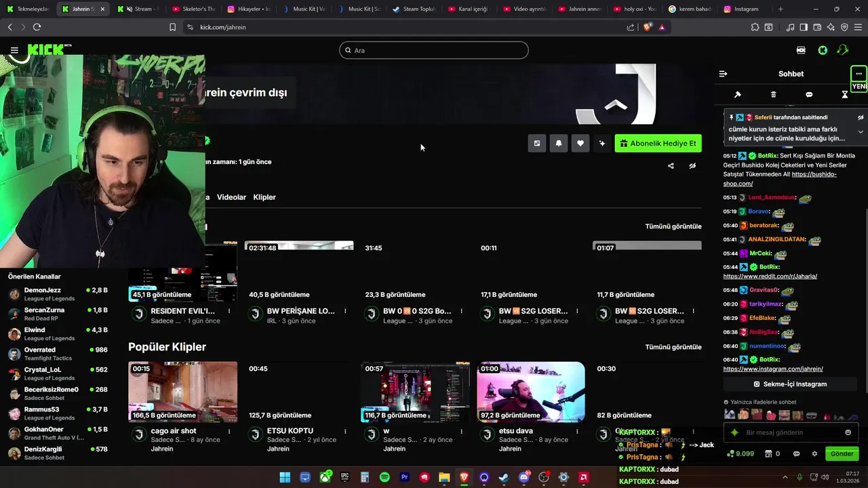Image resolution: width=868 pixels, height=488 pixels.
Task: Click the hourglass icon in chat toolbar
Action: (845, 95)
